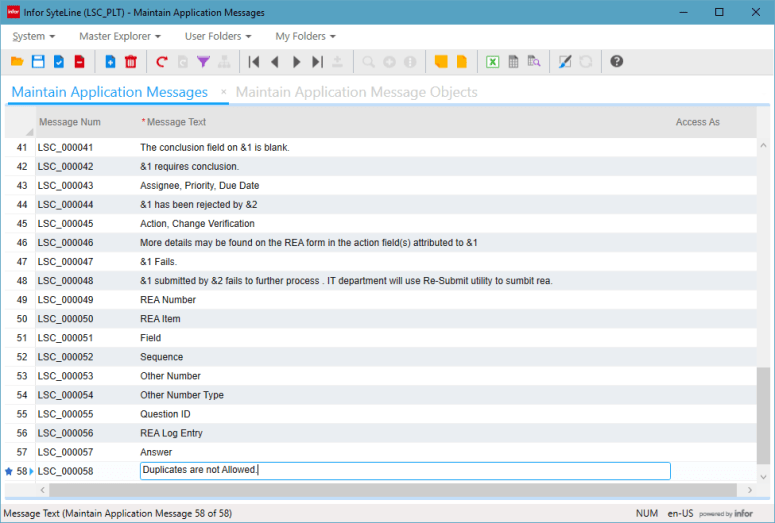
Task: Select cell '&1 has been rejected by &2'
Action: [405, 205]
